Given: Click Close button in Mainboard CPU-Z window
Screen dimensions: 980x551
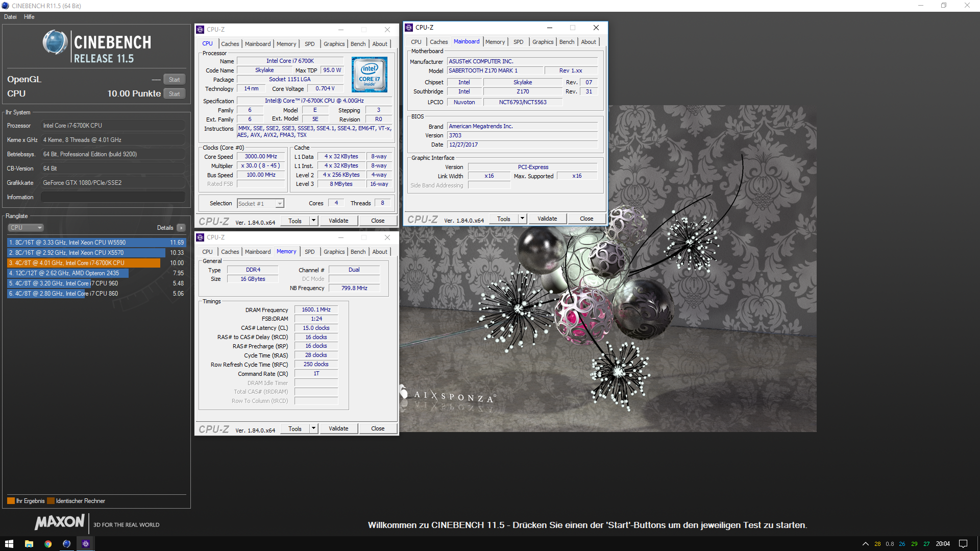Looking at the screenshot, I should point(586,219).
